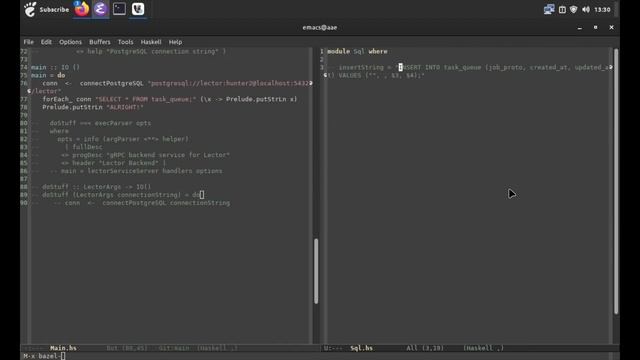Open the Buffers menu

click(100, 42)
